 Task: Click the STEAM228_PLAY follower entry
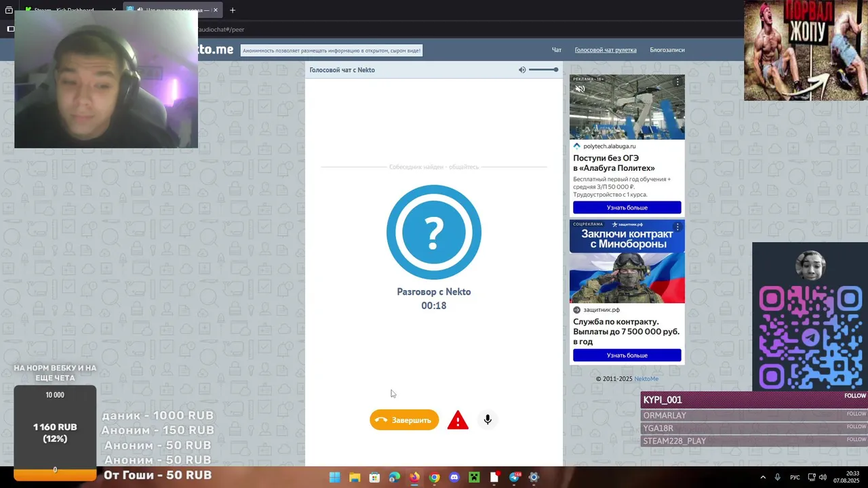pyautogui.click(x=754, y=441)
